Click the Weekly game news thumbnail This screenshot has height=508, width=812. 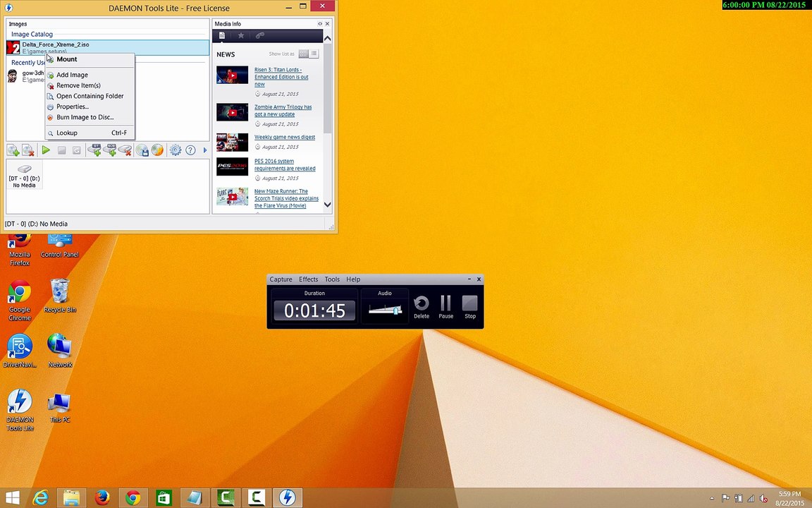pos(232,142)
